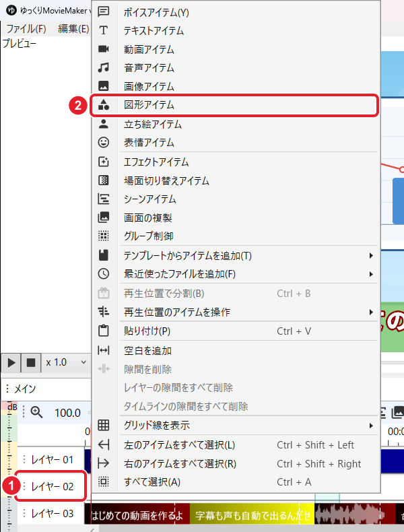
Task: Click the voice item speech bubble icon
Action: [x=104, y=11]
